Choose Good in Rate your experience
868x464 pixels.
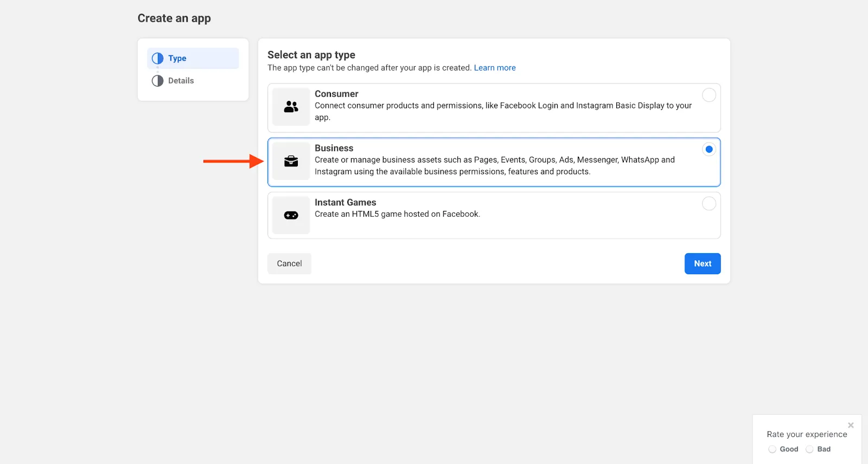click(772, 449)
